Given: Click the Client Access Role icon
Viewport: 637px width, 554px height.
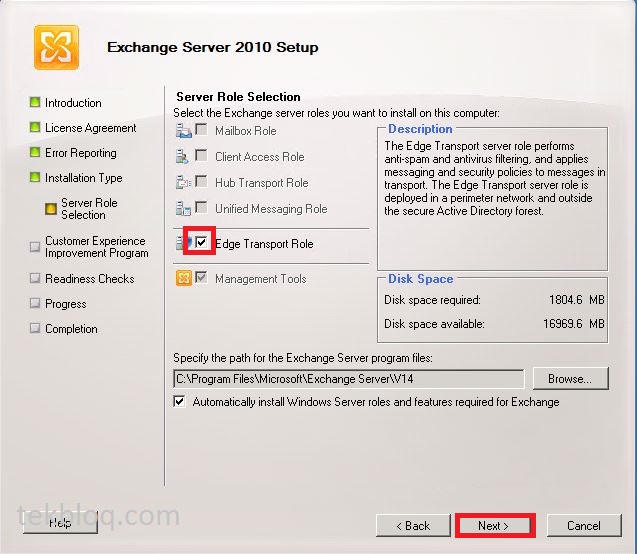Looking at the screenshot, I should coord(182,156).
